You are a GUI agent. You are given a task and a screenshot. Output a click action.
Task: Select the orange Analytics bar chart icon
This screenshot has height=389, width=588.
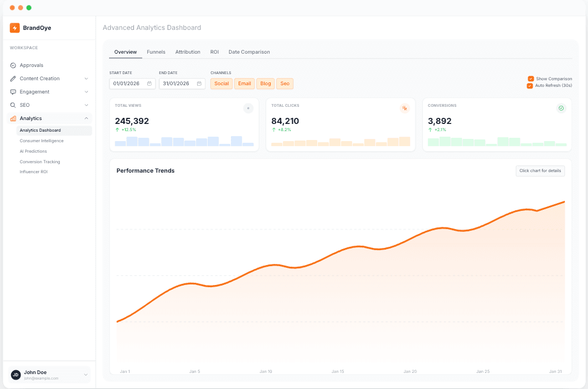[12, 118]
